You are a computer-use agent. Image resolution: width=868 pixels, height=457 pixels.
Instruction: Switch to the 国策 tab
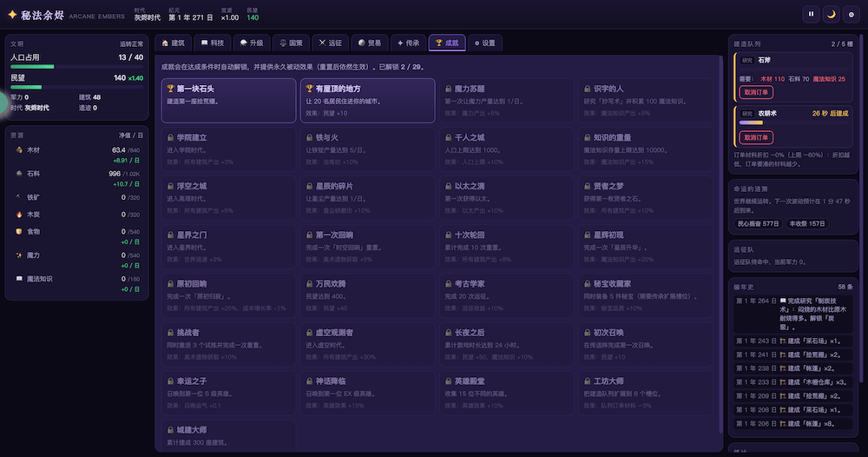(x=291, y=43)
